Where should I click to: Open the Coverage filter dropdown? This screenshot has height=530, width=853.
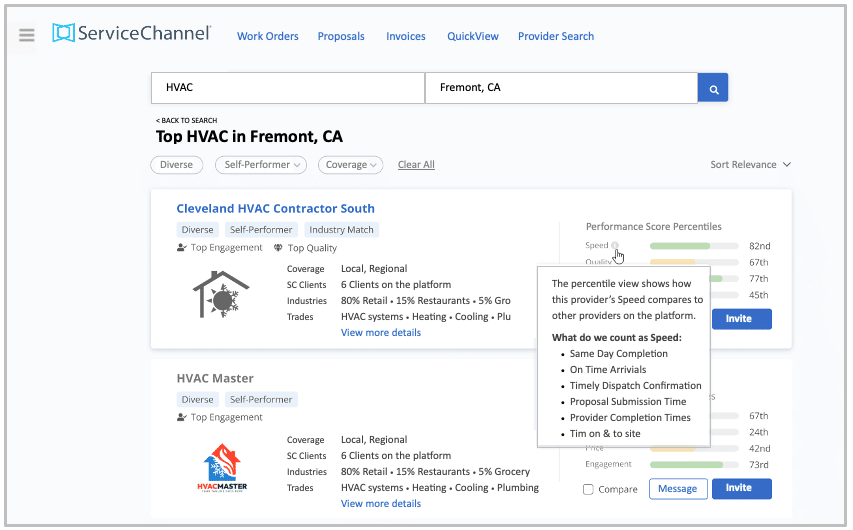tap(351, 165)
